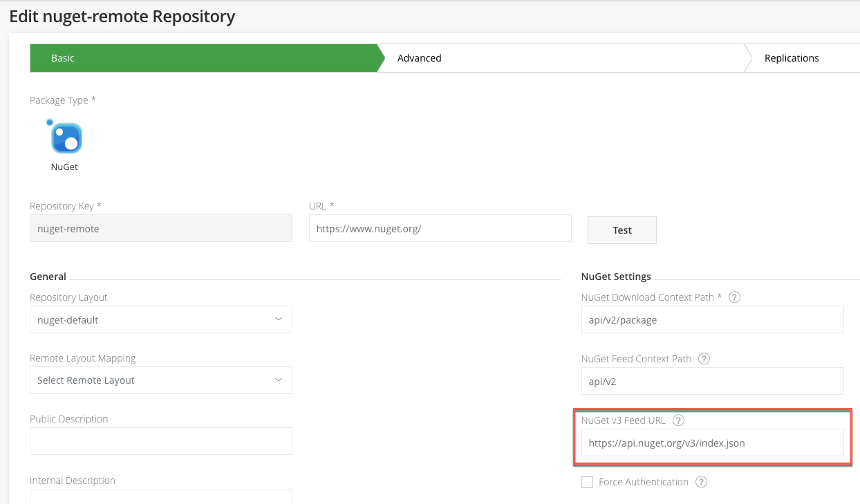Click the chevron on the nuget-default dropdown
The image size is (860, 504).
pos(279,319)
